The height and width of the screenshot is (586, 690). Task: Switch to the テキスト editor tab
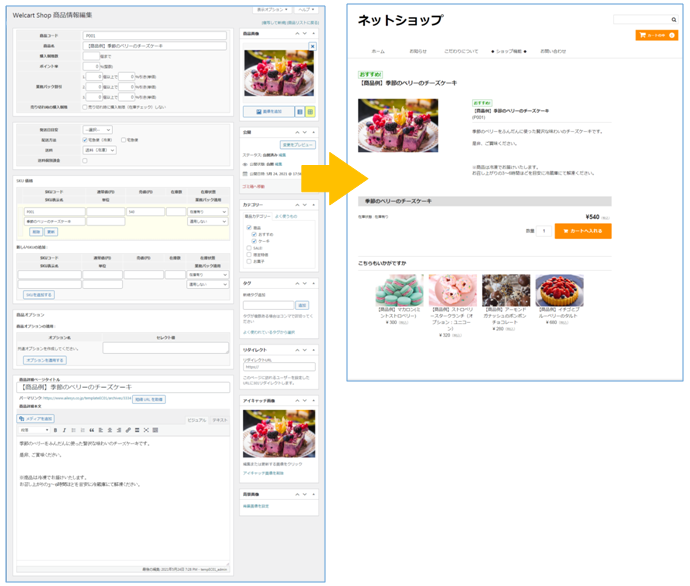coord(219,419)
